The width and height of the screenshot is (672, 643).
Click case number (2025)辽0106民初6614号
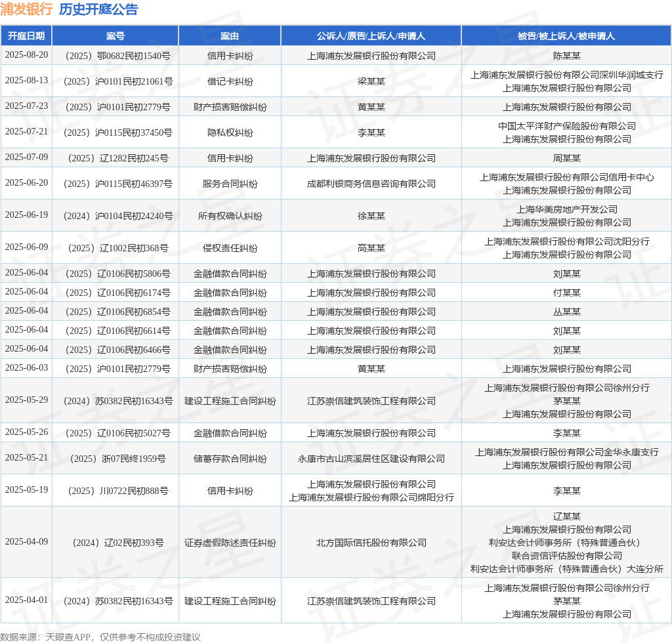(x=115, y=331)
